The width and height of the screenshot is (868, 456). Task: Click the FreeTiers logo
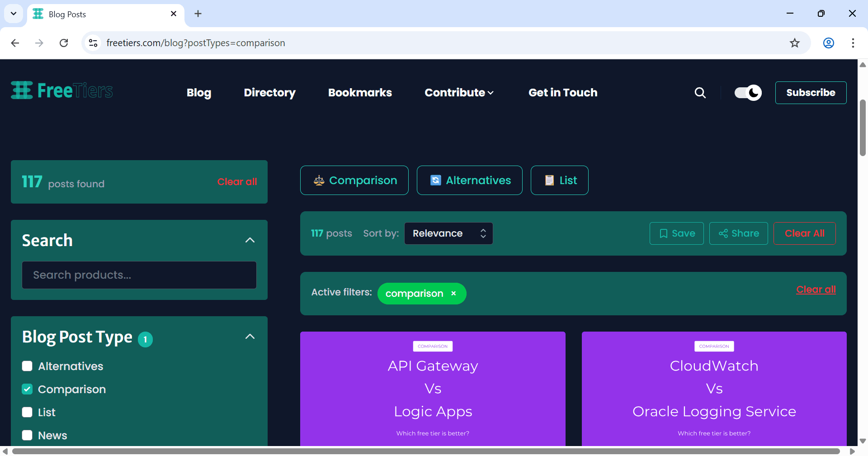point(62,90)
